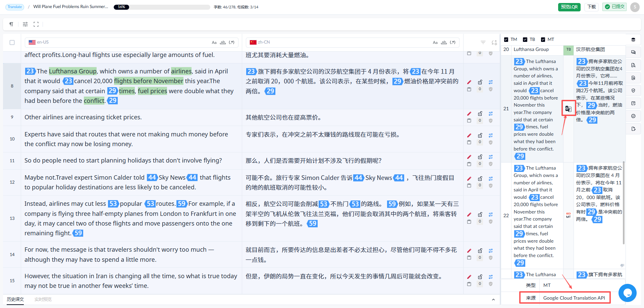
Task: Click the 已提交 submitted button
Action: pos(614,7)
